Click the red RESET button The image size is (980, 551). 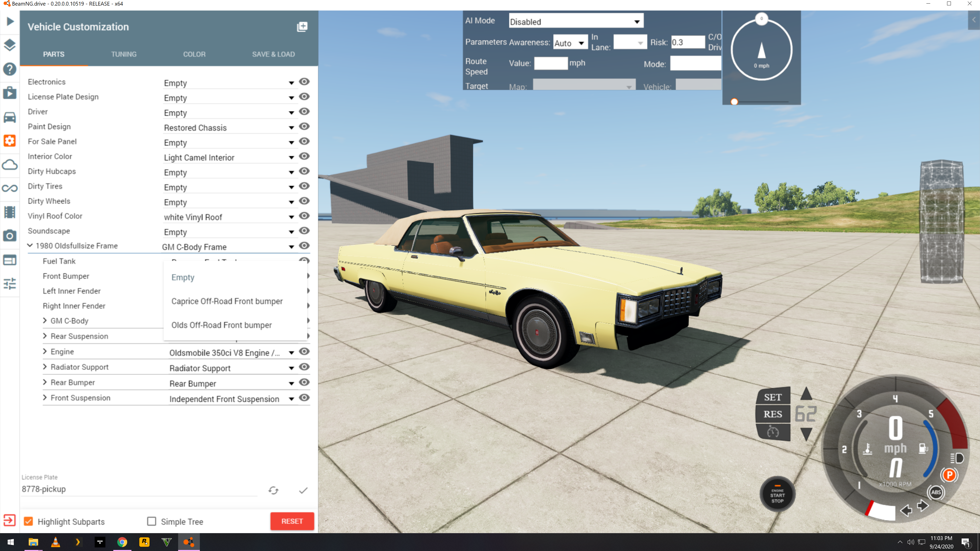pos(292,521)
